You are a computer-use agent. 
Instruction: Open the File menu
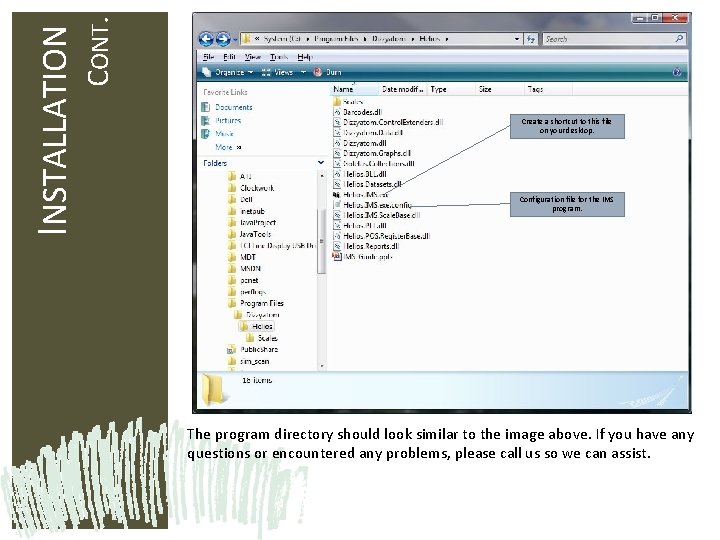pyautogui.click(x=208, y=57)
